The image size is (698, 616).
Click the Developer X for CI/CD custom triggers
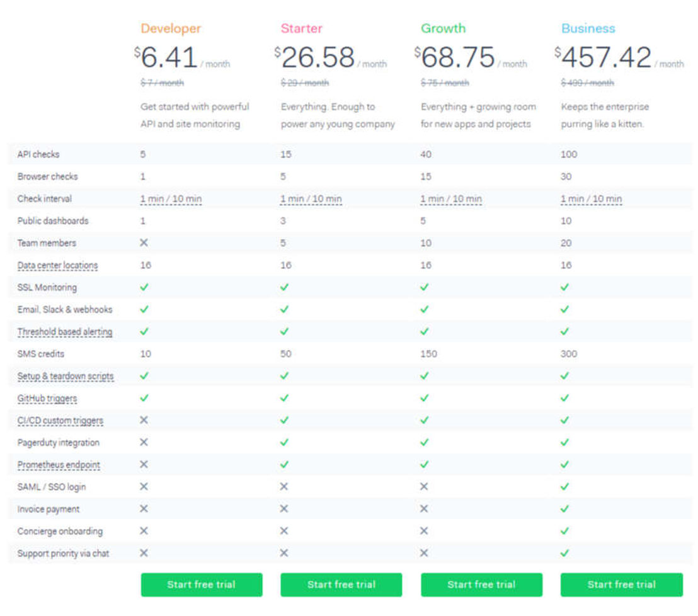coord(144,419)
